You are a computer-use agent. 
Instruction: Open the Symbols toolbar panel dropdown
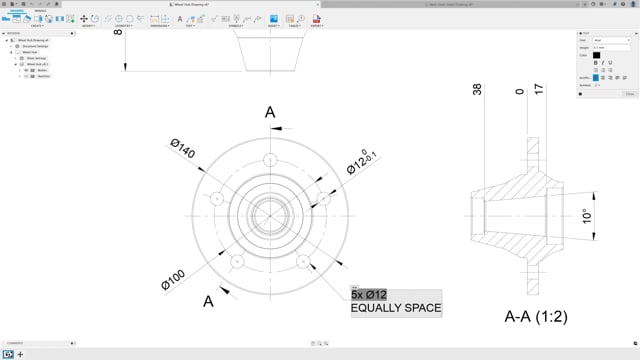click(x=236, y=26)
